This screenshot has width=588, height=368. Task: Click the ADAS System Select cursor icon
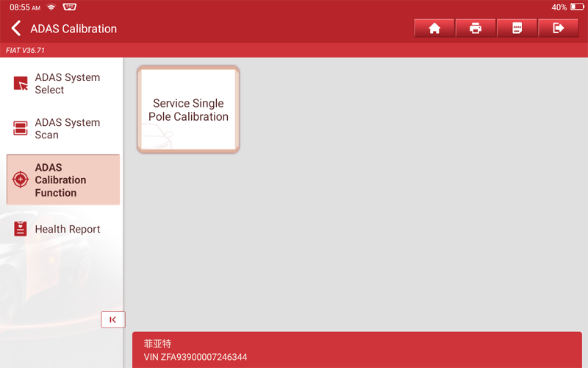click(21, 84)
